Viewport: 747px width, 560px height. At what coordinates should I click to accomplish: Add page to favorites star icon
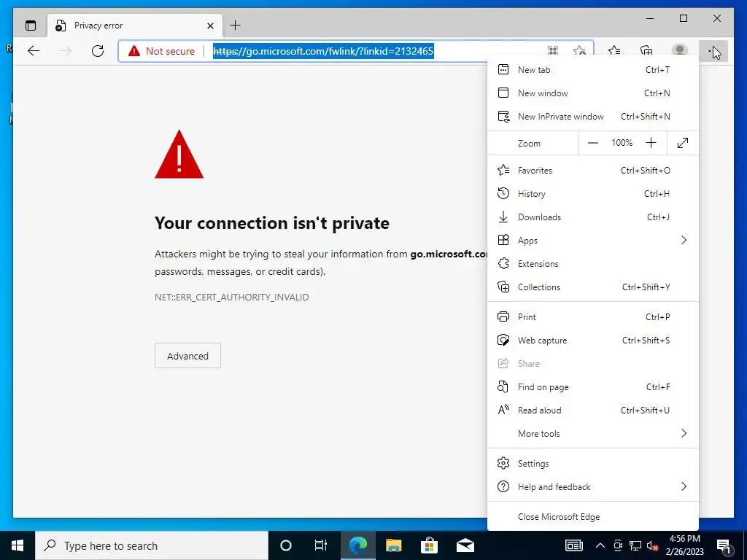[579, 50]
